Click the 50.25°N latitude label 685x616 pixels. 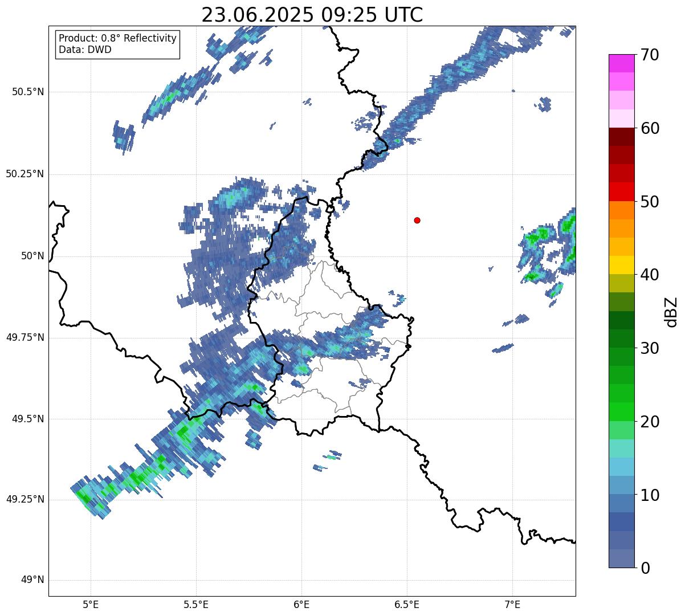(x=25, y=174)
